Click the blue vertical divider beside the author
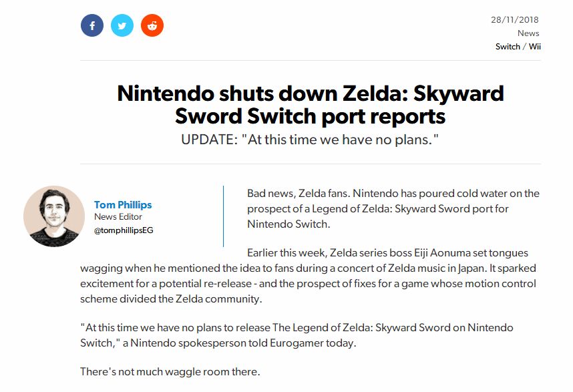Screen dimensions: 573x392 (223, 216)
